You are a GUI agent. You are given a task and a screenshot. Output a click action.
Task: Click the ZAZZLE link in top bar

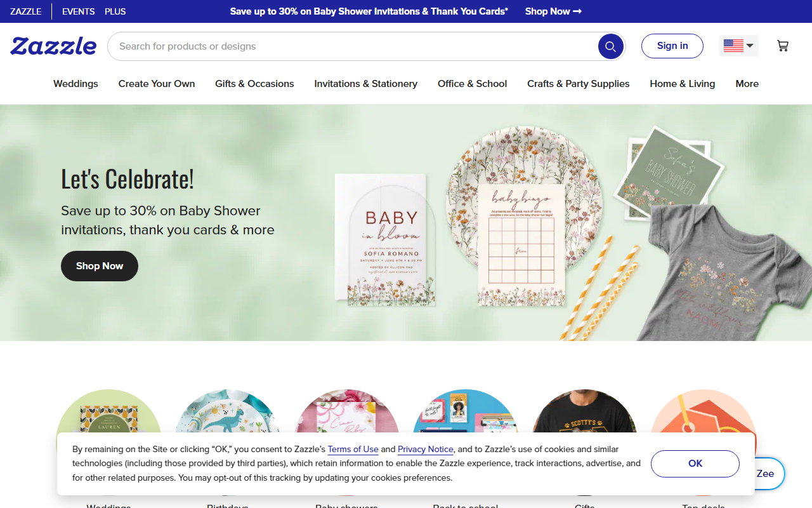[26, 11]
